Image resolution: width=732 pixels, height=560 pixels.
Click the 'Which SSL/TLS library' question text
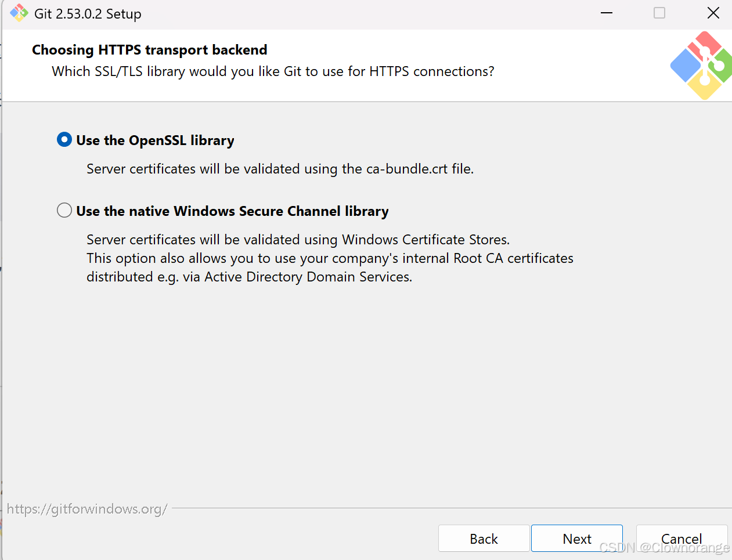(273, 71)
